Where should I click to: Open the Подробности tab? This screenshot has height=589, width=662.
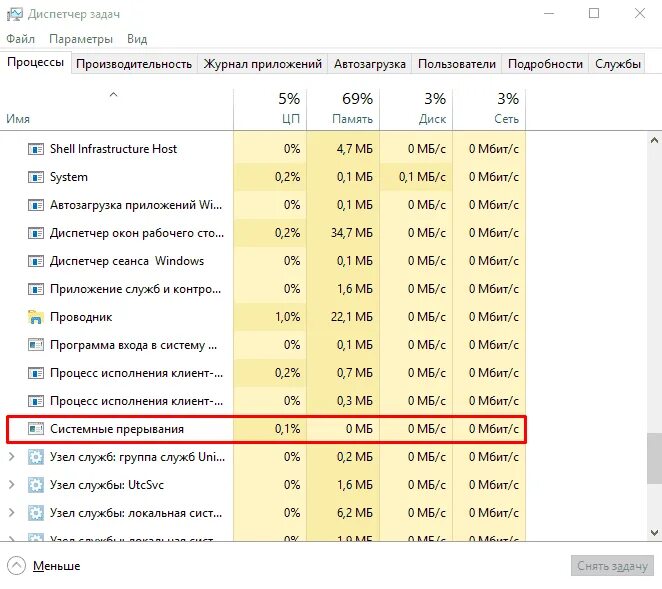pos(545,64)
